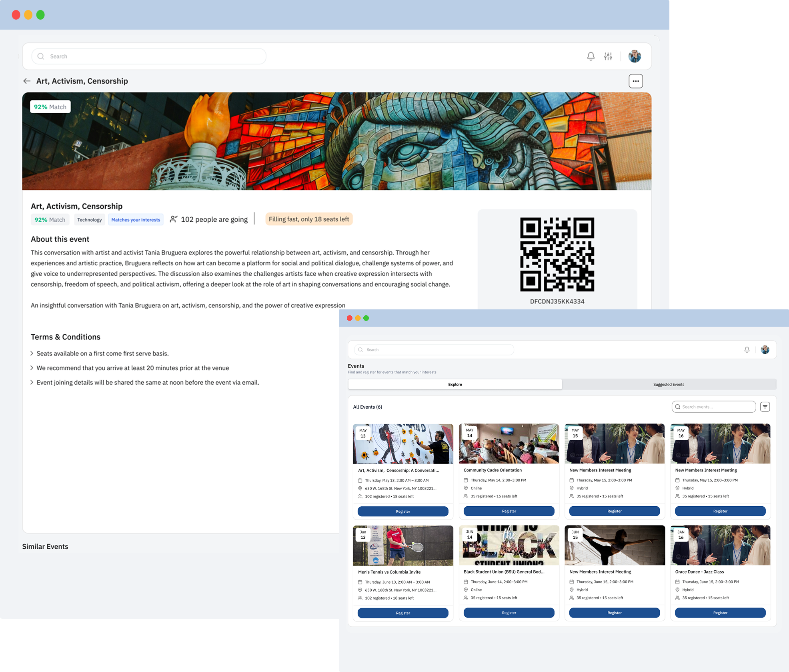This screenshot has width=789, height=672.
Task: Click attendees icon on Community Cadre Orientation card
Action: 466,496
